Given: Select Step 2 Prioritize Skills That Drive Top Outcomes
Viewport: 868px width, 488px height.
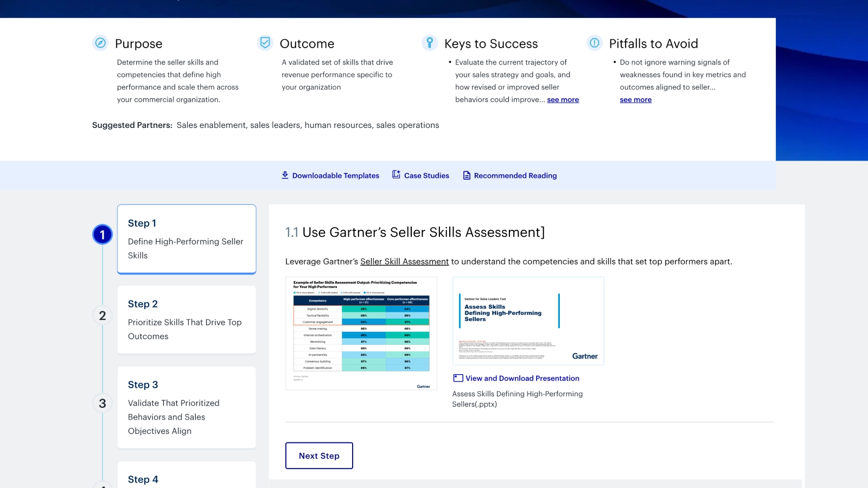Looking at the screenshot, I should pos(187,320).
